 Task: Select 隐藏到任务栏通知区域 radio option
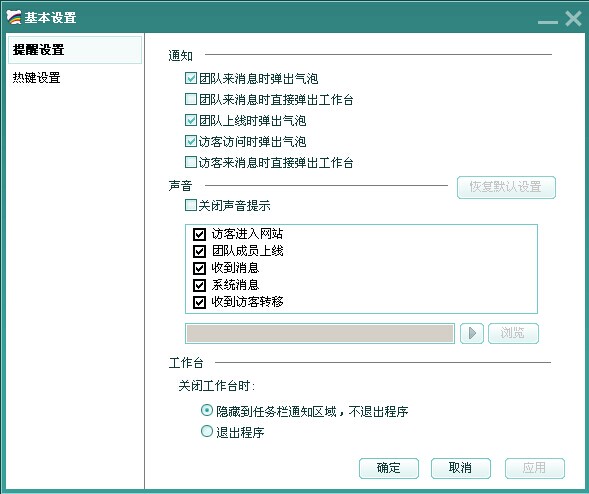coord(207,410)
